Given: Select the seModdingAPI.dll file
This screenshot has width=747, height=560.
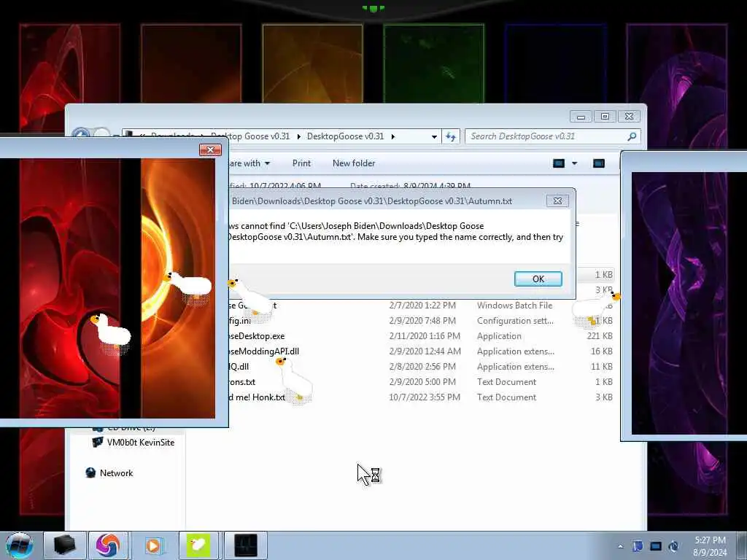Looking at the screenshot, I should pyautogui.click(x=264, y=351).
